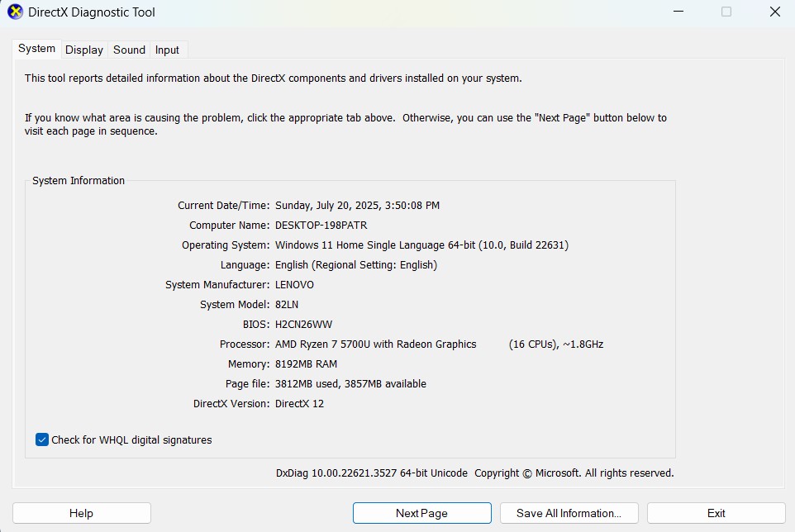Click the DirectX Diagnostic Tool title text
This screenshot has width=795, height=532.
[90, 12]
